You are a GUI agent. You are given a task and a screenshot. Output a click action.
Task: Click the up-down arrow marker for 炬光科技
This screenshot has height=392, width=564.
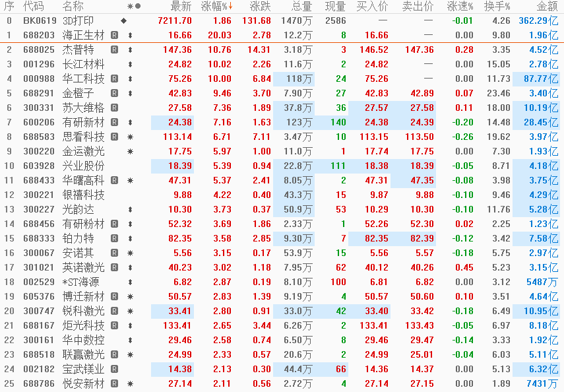(130, 326)
